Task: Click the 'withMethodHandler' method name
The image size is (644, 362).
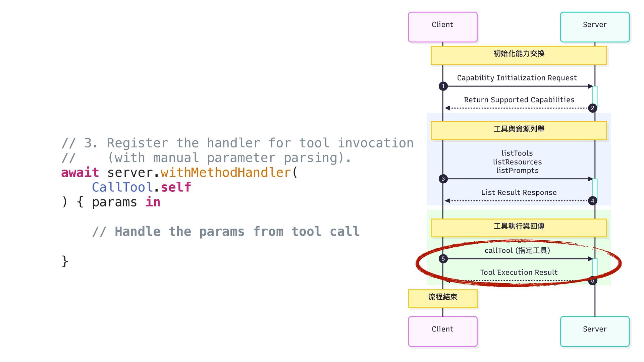Action: pyautogui.click(x=226, y=173)
